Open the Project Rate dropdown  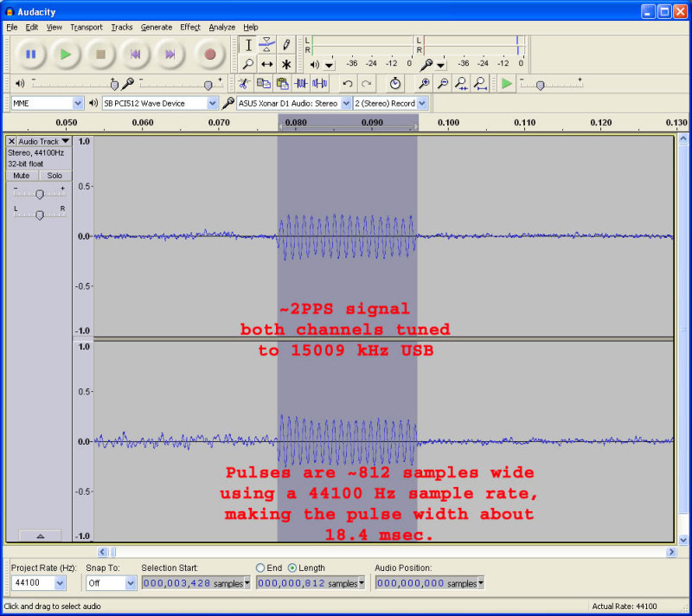point(60,583)
